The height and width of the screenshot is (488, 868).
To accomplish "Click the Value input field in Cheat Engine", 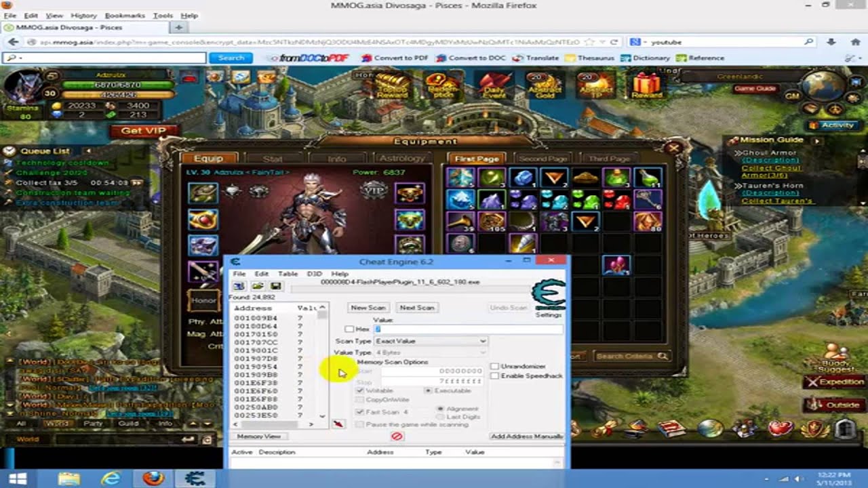I will 467,329.
